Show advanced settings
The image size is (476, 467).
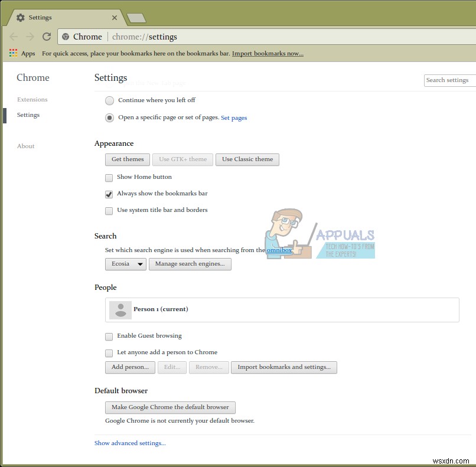(x=130, y=443)
